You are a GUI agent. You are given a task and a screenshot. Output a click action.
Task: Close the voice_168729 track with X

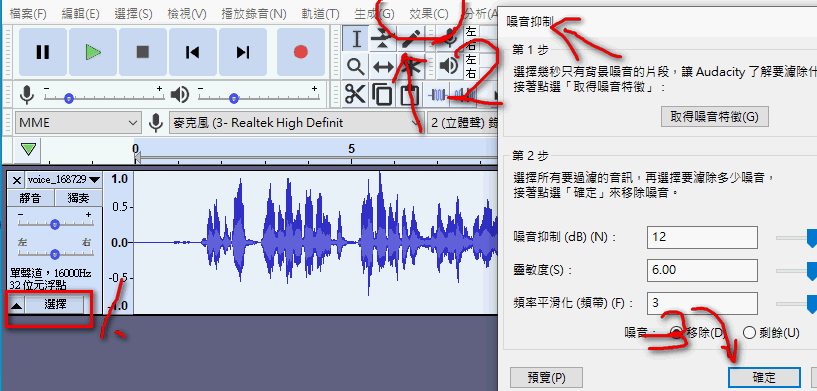pos(17,180)
